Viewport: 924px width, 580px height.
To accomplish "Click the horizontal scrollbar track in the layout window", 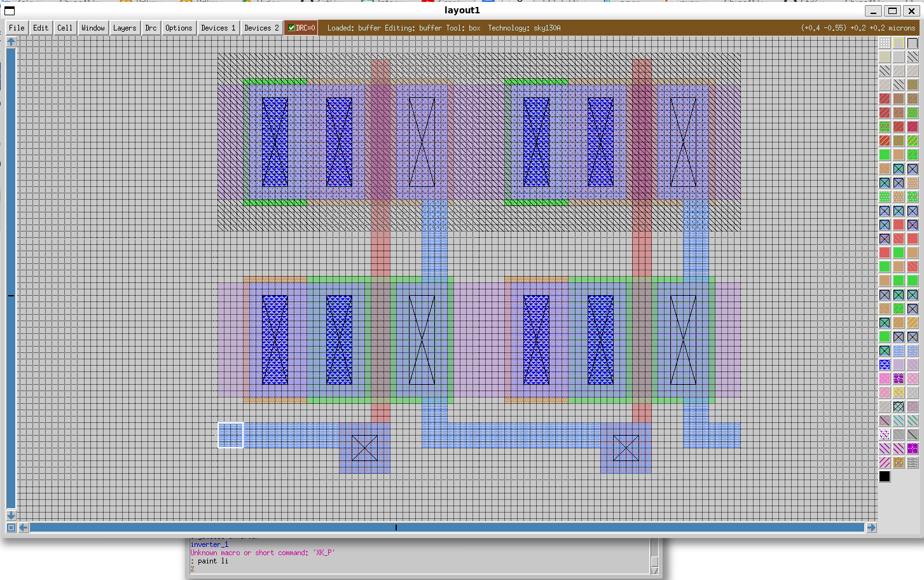I will click(x=447, y=527).
